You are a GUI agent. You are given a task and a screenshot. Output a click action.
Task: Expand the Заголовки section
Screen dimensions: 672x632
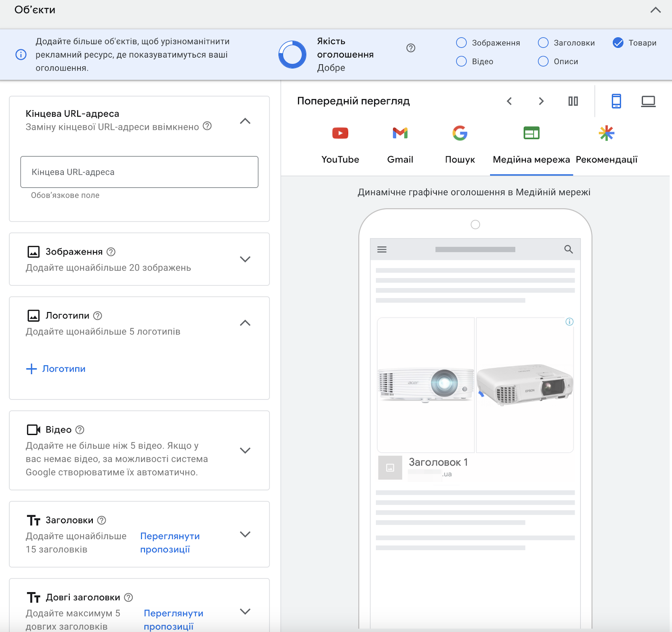[x=245, y=534]
